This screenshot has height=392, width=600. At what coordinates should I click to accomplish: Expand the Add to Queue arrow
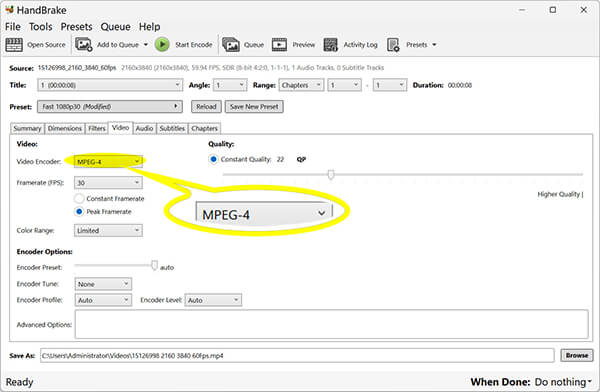pyautogui.click(x=146, y=45)
